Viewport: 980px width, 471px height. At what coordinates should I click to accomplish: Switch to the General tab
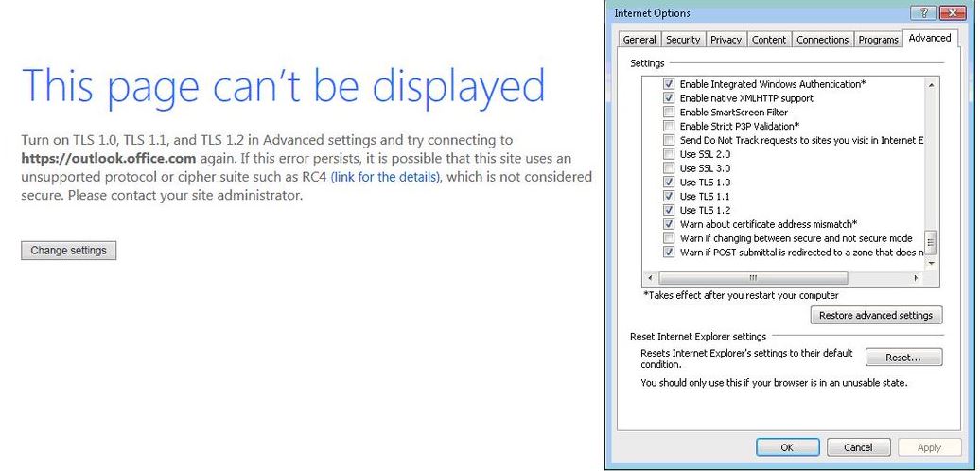(x=639, y=40)
